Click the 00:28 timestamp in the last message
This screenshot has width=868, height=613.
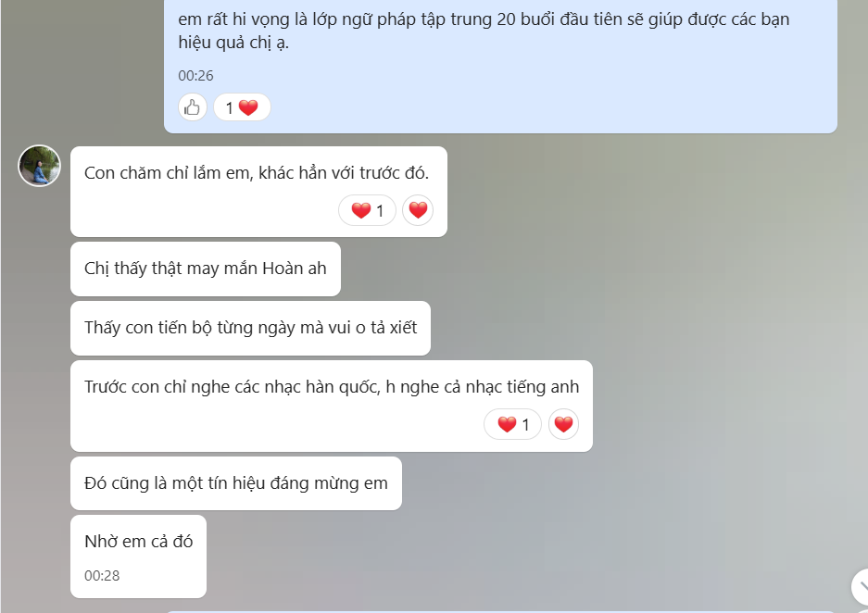coord(102,576)
